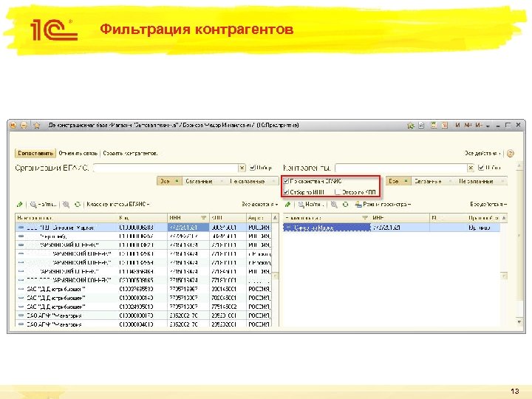
Task: Select Все filter in the Контрагенты panel
Action: 398,181
